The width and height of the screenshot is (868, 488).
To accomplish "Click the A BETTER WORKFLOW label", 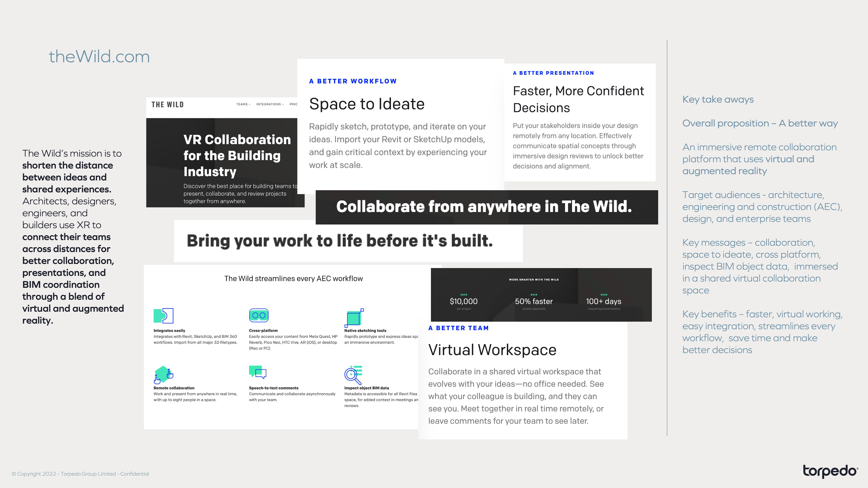I will click(353, 81).
